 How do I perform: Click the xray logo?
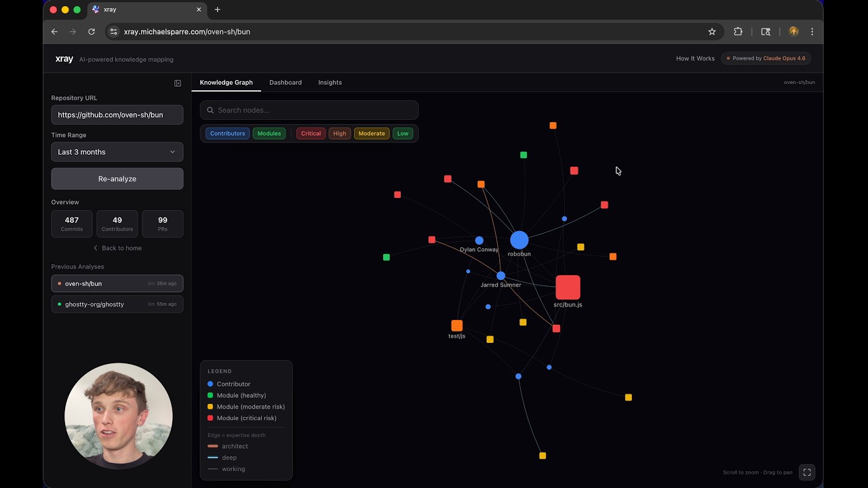click(64, 59)
